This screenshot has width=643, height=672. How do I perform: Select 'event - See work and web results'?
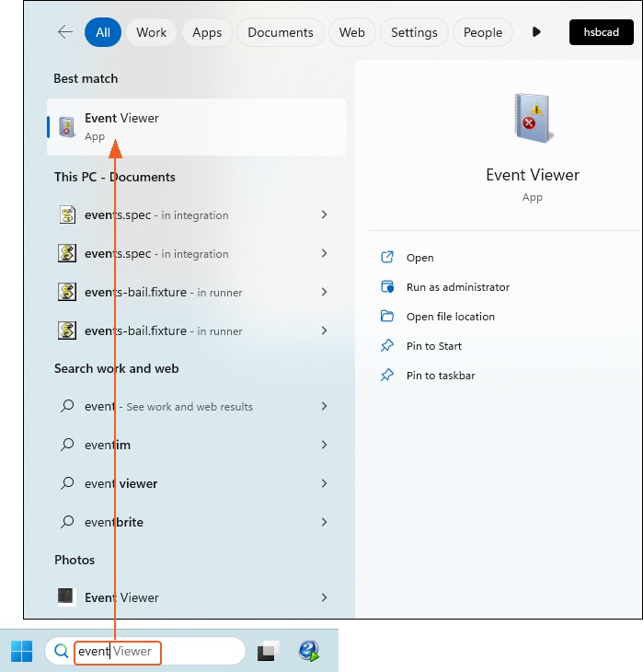(x=196, y=406)
